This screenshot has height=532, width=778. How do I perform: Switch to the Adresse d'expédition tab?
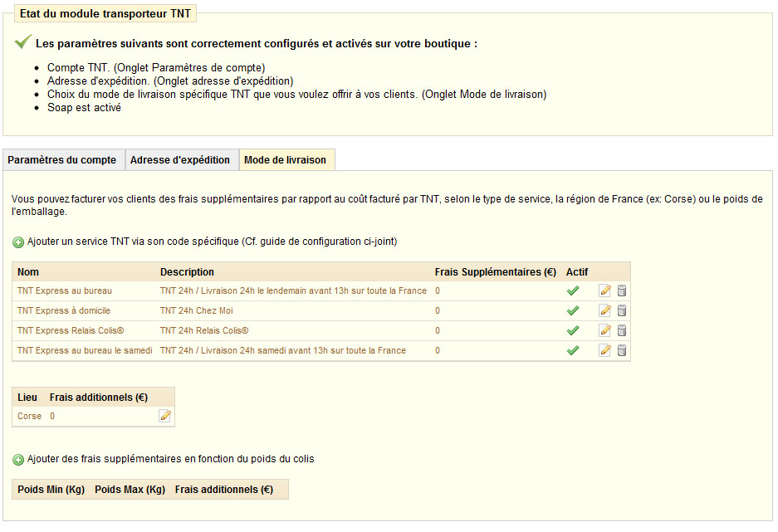click(180, 159)
